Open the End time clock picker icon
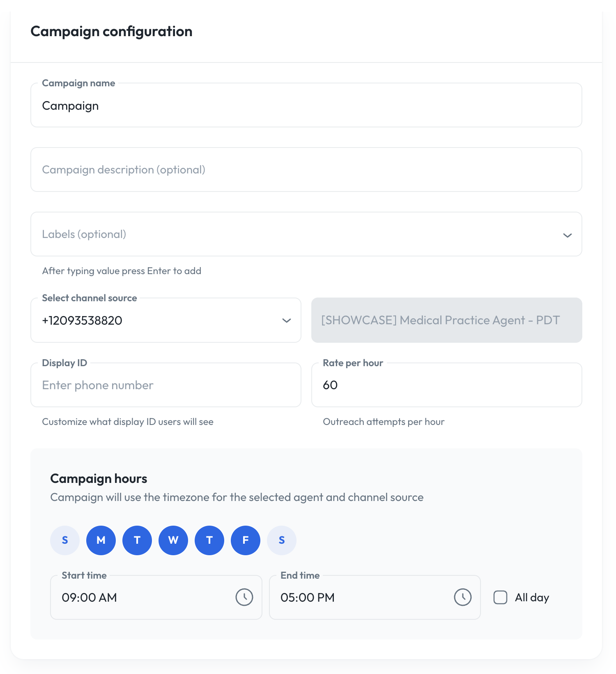Screen dimensions: 616x674 coord(463,597)
